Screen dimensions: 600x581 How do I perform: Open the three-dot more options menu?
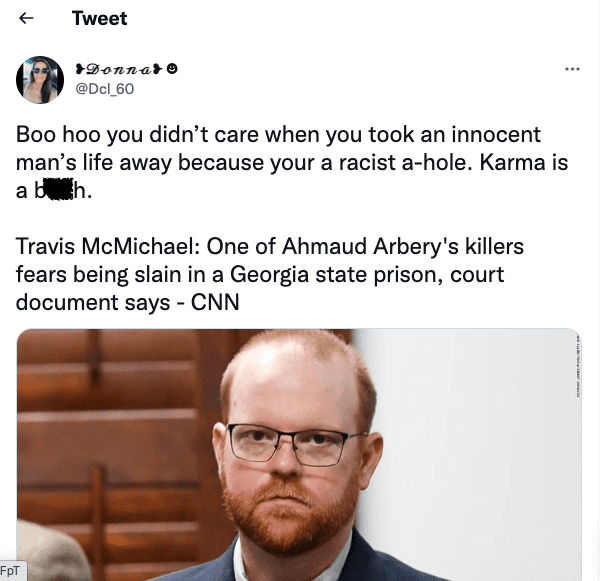click(x=572, y=69)
